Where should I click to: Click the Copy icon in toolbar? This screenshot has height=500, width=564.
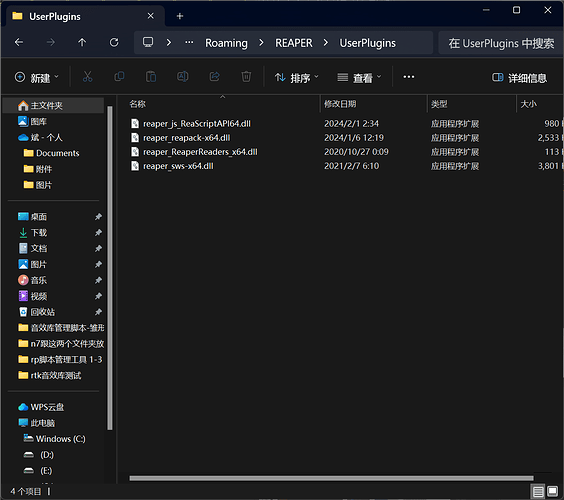click(x=119, y=77)
